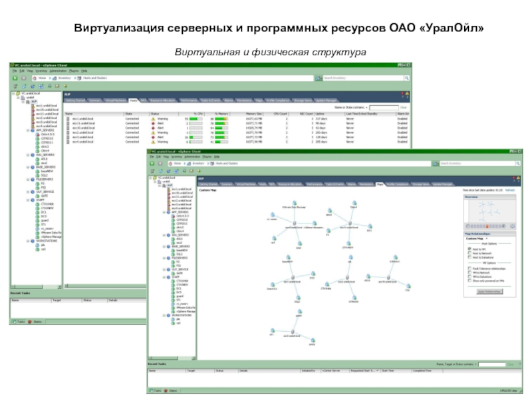Click horizontal scrollbar under front window tree
The width and height of the screenshot is (532, 399).
click(172, 358)
